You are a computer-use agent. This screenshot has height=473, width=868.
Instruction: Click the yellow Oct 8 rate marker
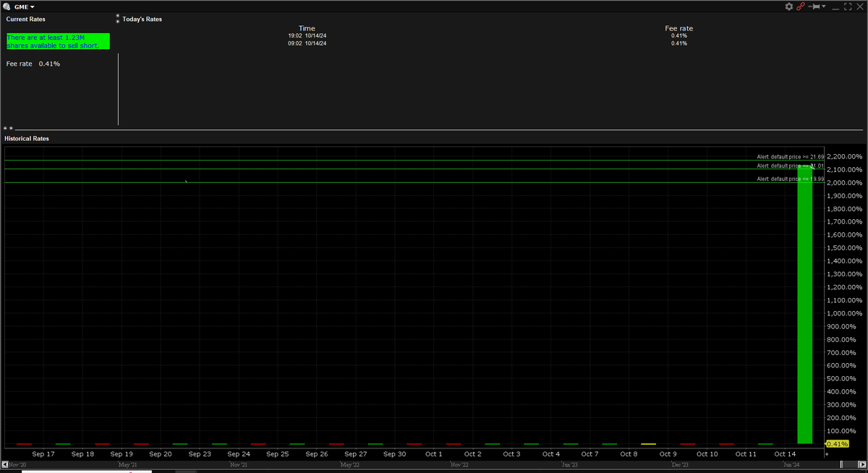click(648, 444)
